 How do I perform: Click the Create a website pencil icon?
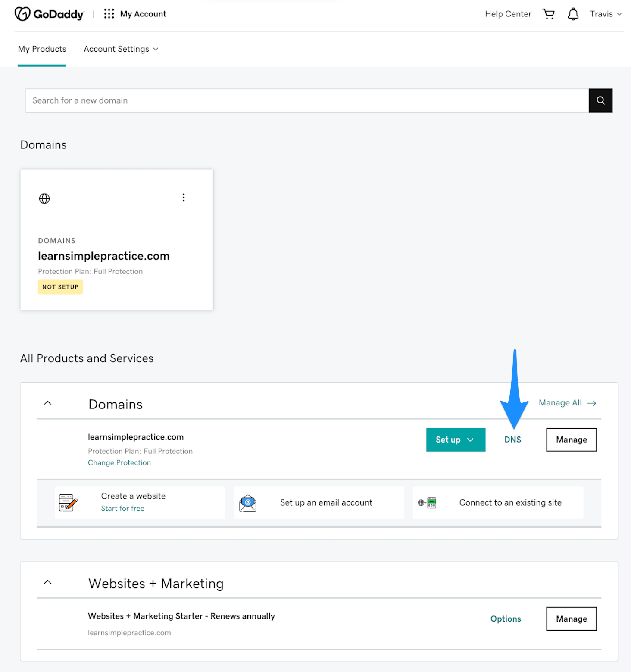68,502
